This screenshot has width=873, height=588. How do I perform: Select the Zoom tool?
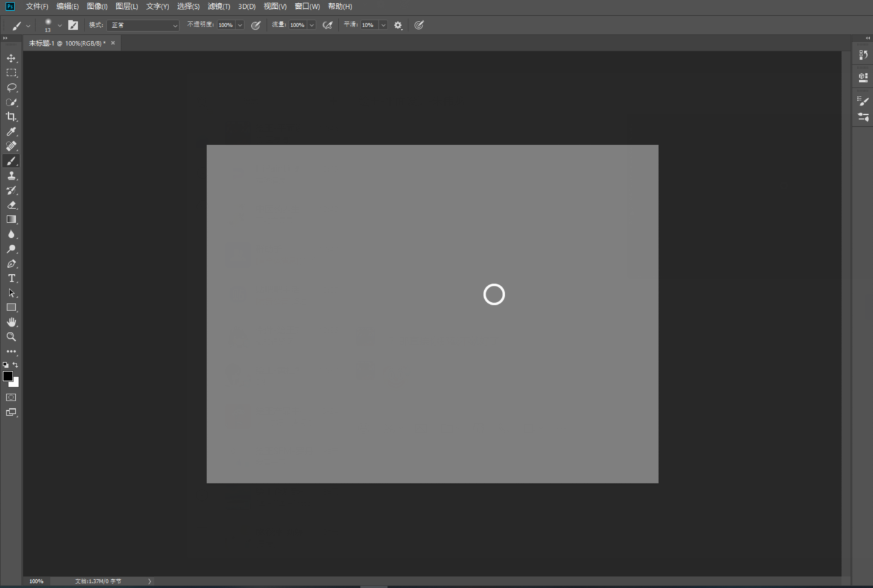11,337
